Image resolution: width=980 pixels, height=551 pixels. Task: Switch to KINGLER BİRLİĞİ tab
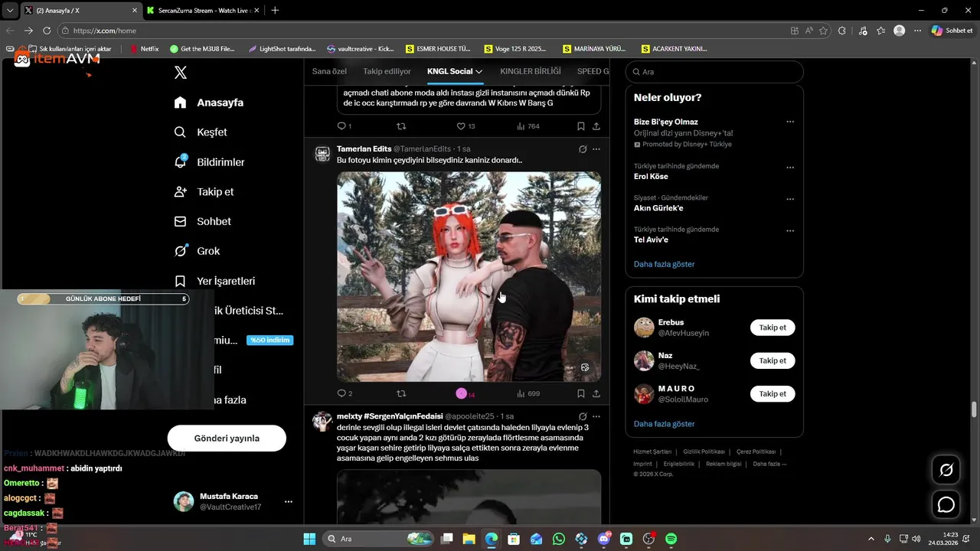531,71
